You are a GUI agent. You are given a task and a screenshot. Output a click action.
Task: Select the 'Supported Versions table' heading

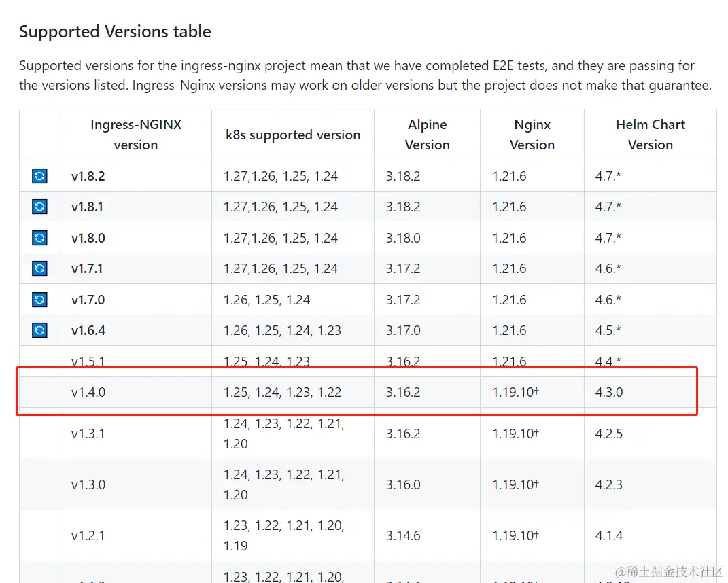coord(115,31)
